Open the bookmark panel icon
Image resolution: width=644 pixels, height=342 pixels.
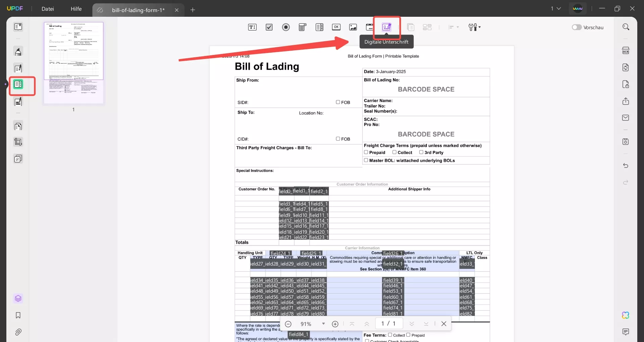(18, 315)
